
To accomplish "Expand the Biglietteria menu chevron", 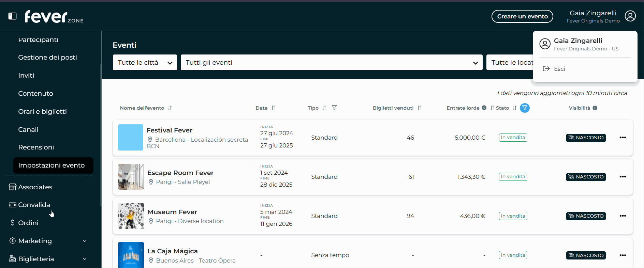I will tap(85, 259).
